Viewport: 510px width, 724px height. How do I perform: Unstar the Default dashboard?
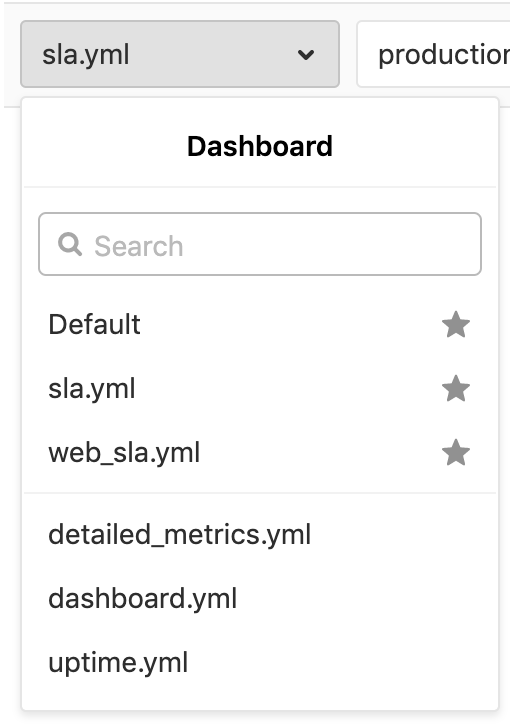tap(456, 324)
